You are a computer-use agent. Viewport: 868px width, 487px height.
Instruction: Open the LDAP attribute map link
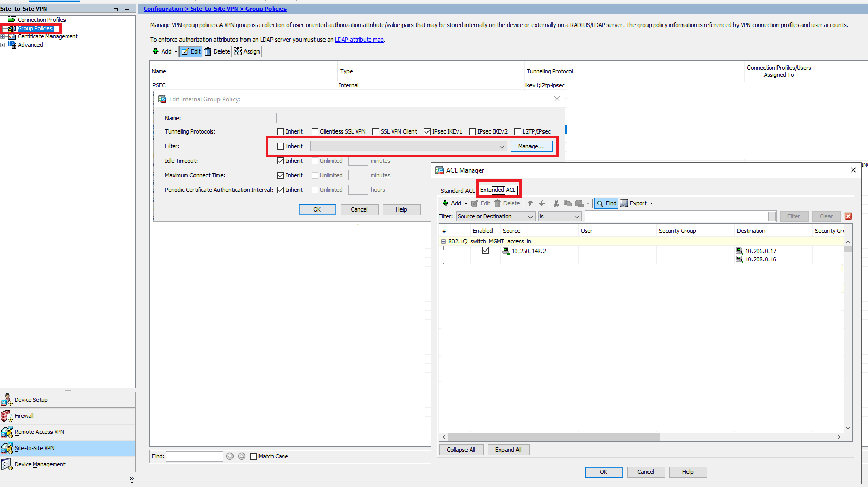tap(359, 39)
